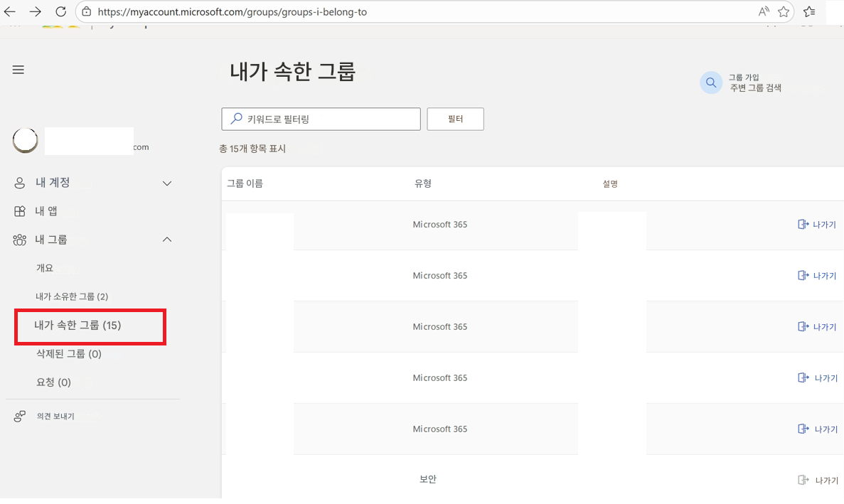This screenshot has height=504, width=844.
Task: Collapse the 내 그룹 chevron
Action: (x=167, y=240)
